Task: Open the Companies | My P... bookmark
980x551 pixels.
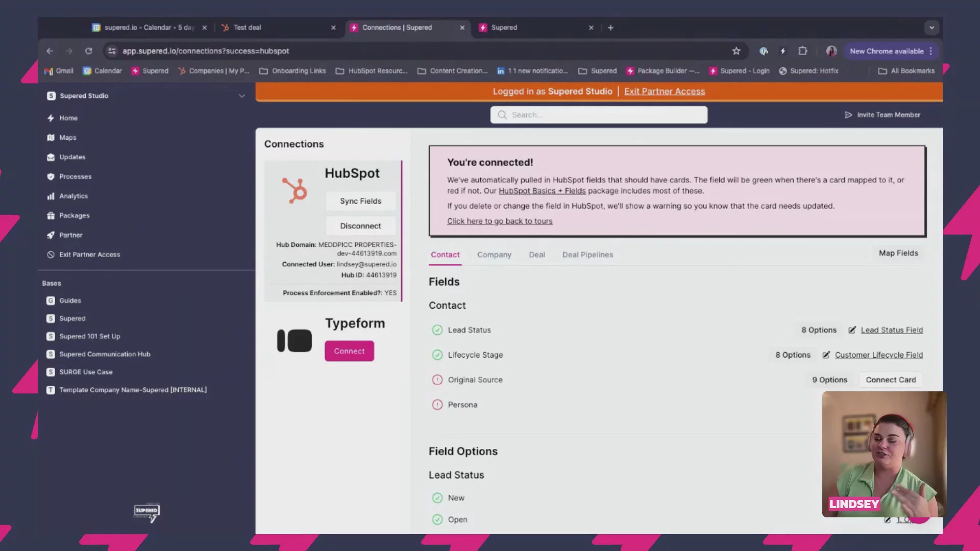Action: [x=213, y=71]
